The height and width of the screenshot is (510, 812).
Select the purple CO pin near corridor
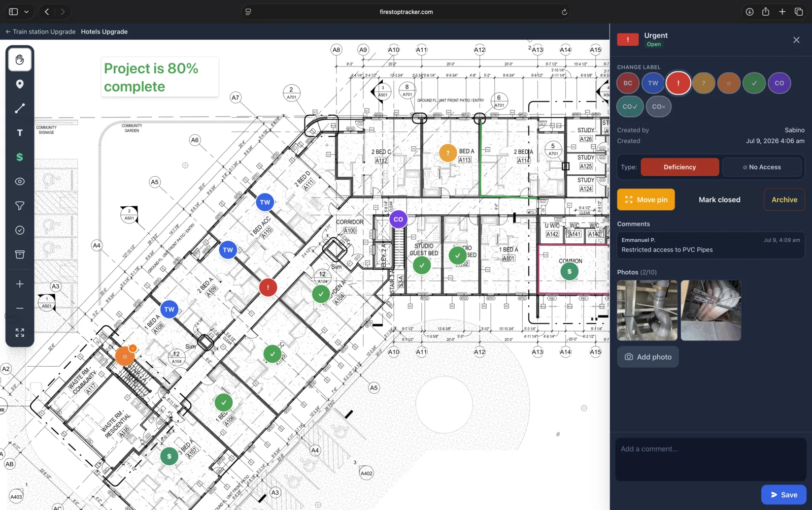(x=398, y=219)
